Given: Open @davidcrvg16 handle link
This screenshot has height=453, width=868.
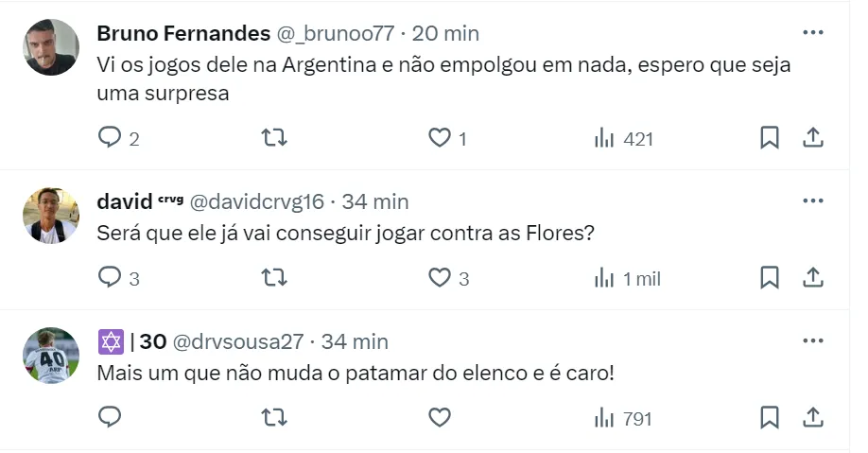Looking at the screenshot, I should coord(257,201).
